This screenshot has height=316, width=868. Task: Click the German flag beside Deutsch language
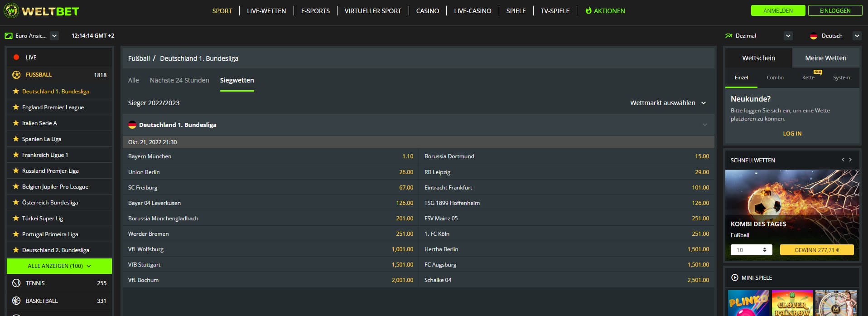pos(814,36)
